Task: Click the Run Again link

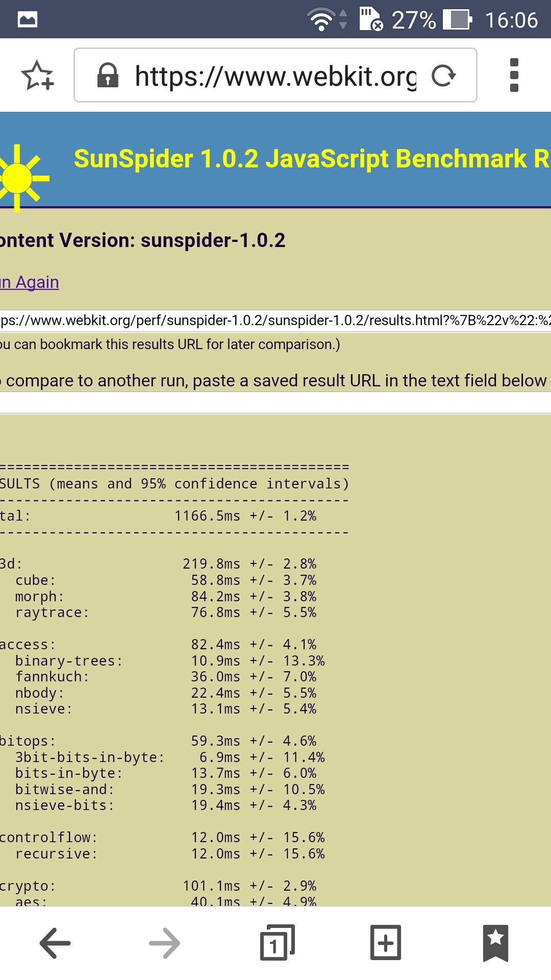Action: tap(30, 282)
